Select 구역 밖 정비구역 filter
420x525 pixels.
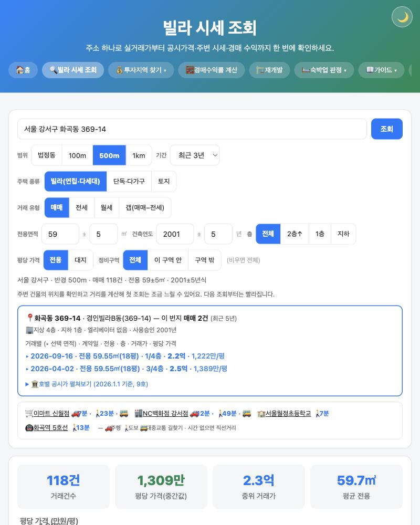click(x=204, y=260)
